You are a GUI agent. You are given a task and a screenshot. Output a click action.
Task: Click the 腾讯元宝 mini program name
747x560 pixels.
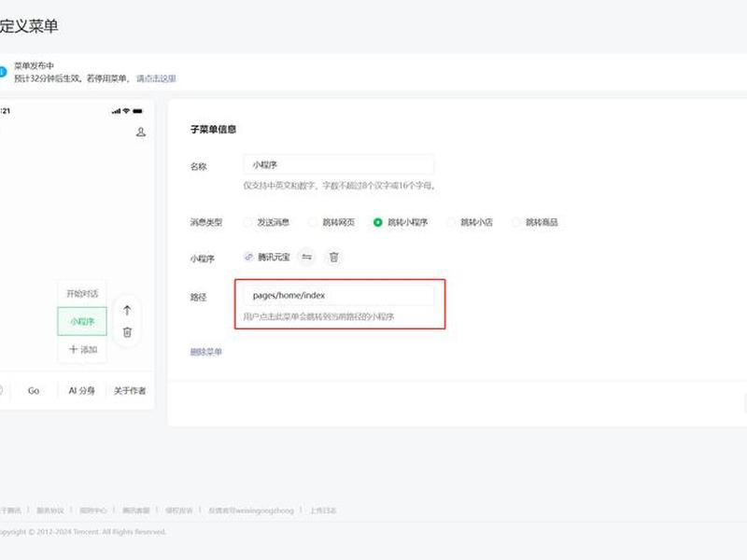(274, 258)
